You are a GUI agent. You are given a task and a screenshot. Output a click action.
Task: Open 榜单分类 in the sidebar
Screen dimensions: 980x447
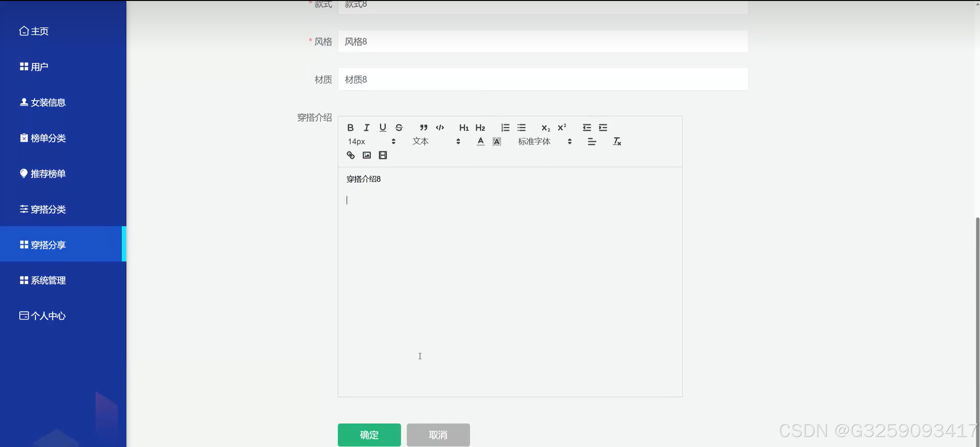click(63, 138)
